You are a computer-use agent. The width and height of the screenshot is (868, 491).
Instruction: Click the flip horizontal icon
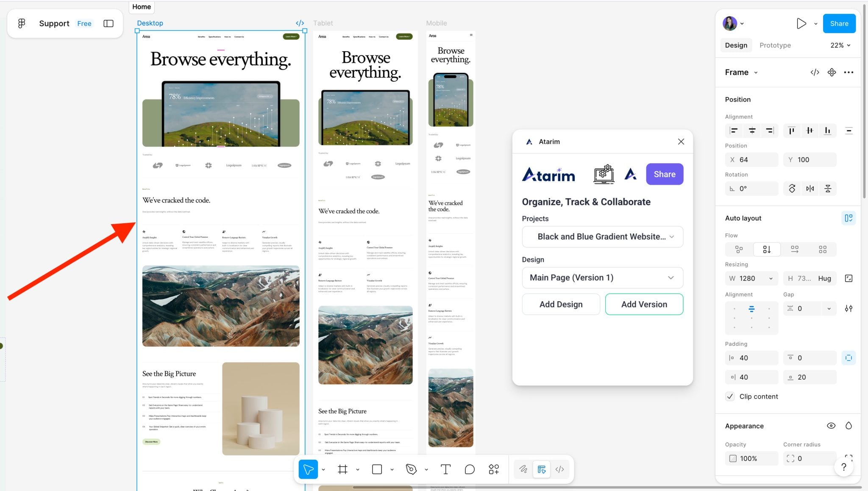tap(810, 189)
